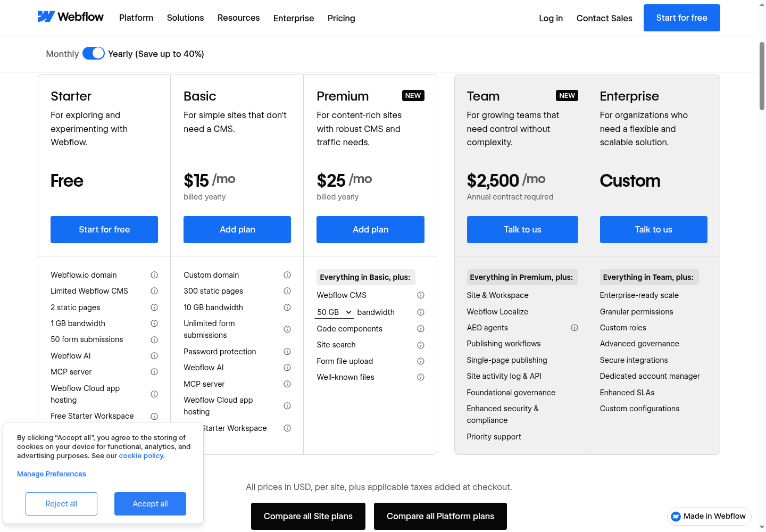Open info icon for AEO agents
The image size is (766, 532).
pyautogui.click(x=574, y=328)
